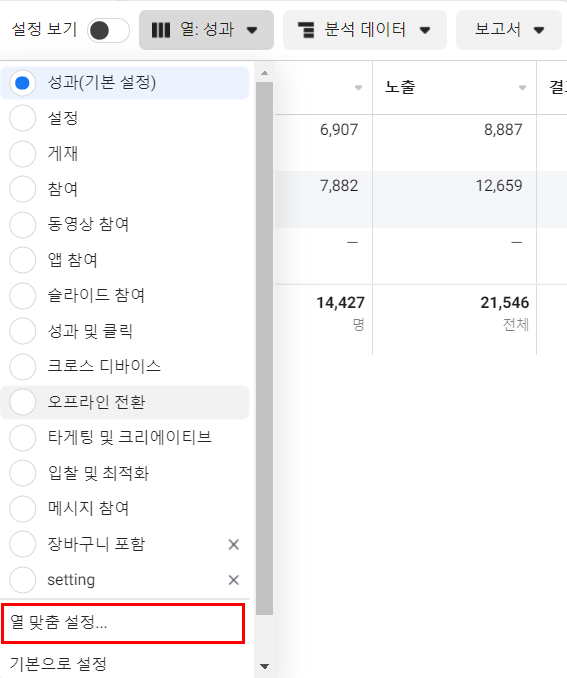567x678 pixels.
Task: Click the 12,659 table cell
Action: (499, 185)
